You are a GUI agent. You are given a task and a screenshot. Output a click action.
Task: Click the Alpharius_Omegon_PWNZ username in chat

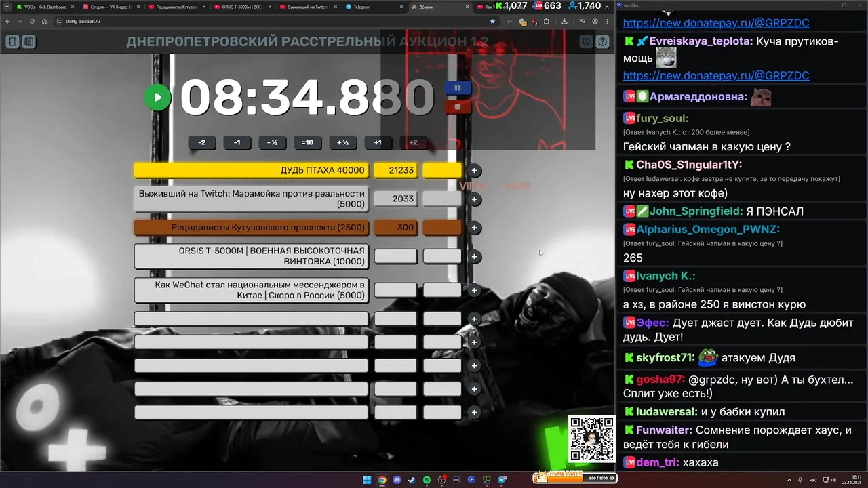pos(708,230)
